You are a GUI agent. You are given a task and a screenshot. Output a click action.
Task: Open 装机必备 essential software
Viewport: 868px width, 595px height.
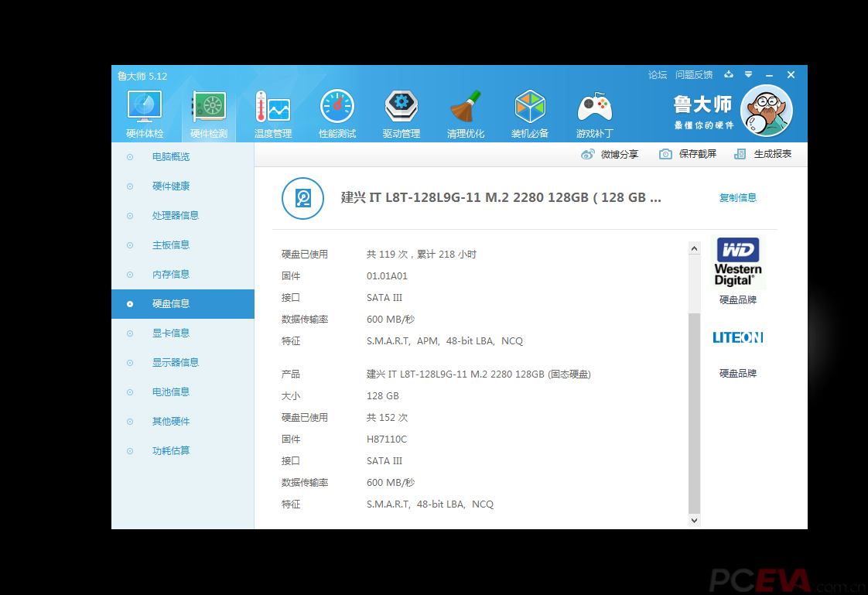(530, 114)
